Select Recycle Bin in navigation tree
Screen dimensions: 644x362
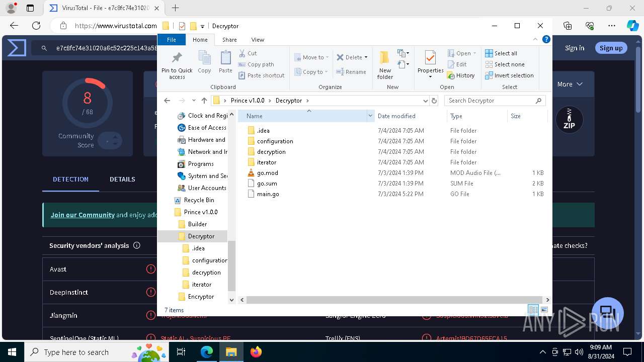[x=199, y=200]
